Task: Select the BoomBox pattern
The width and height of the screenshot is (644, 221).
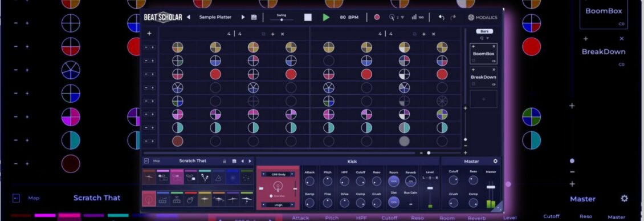Action: [x=483, y=54]
